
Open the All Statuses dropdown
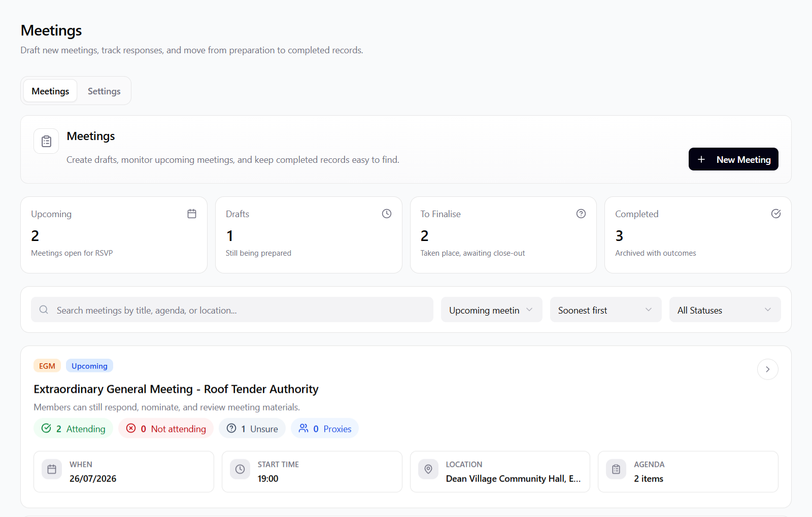(x=725, y=309)
